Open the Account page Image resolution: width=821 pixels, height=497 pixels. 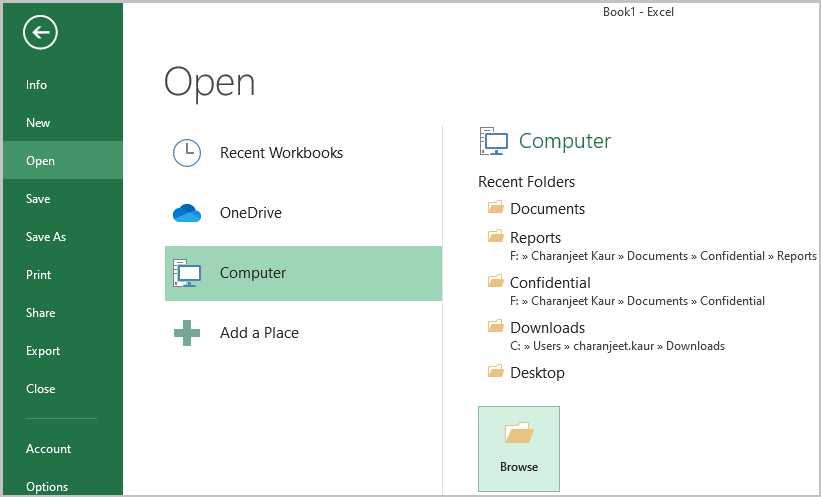tap(63, 449)
